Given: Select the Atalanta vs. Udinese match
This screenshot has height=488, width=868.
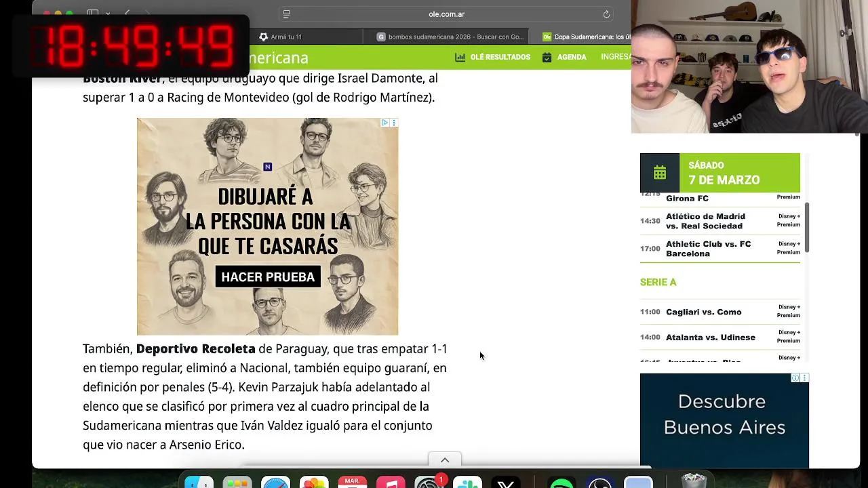Looking at the screenshot, I should (720, 337).
